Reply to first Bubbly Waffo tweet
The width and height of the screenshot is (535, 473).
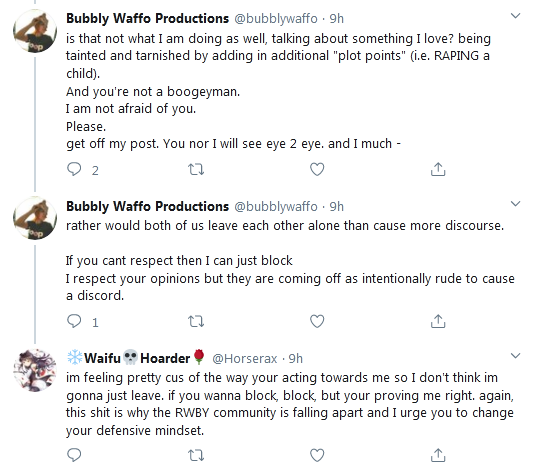click(x=74, y=169)
